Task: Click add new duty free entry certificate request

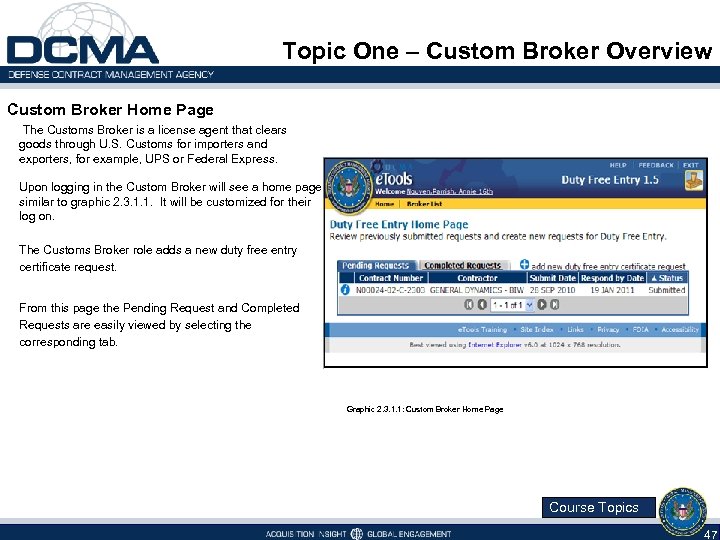Action: pyautogui.click(x=608, y=266)
